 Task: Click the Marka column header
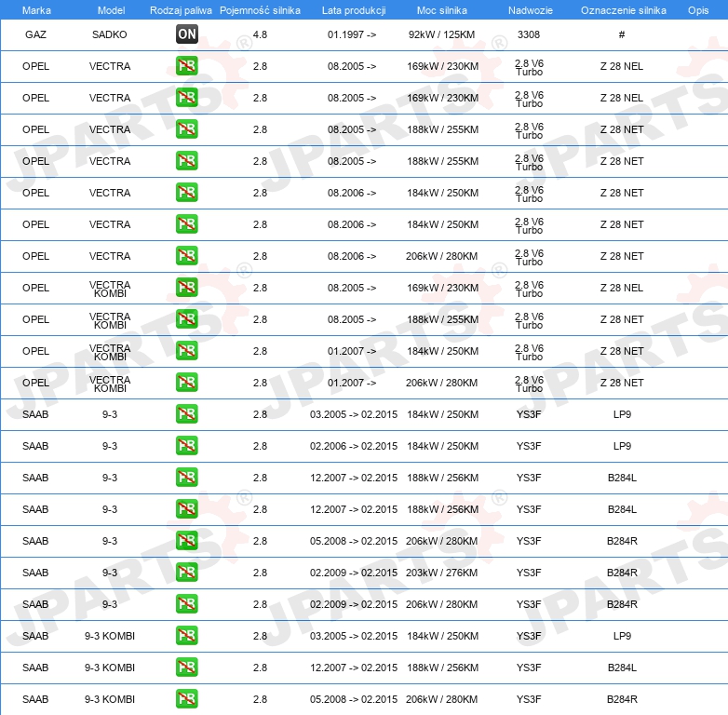pyautogui.click(x=36, y=10)
